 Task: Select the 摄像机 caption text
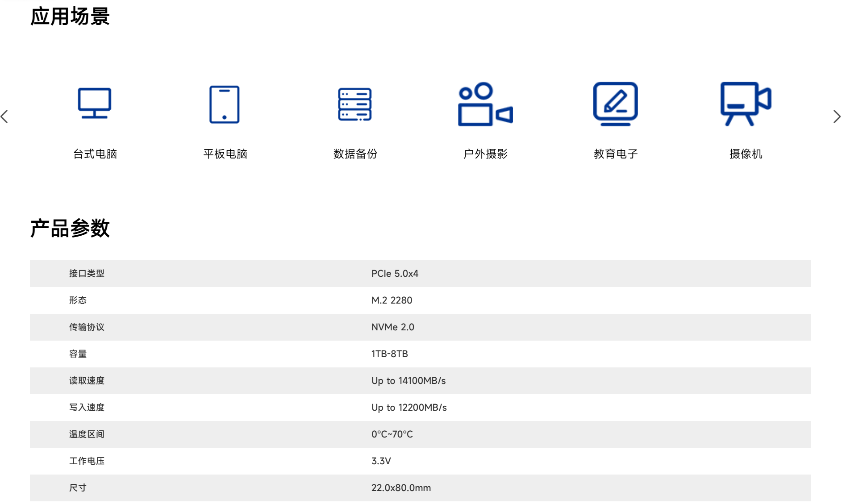[746, 154]
